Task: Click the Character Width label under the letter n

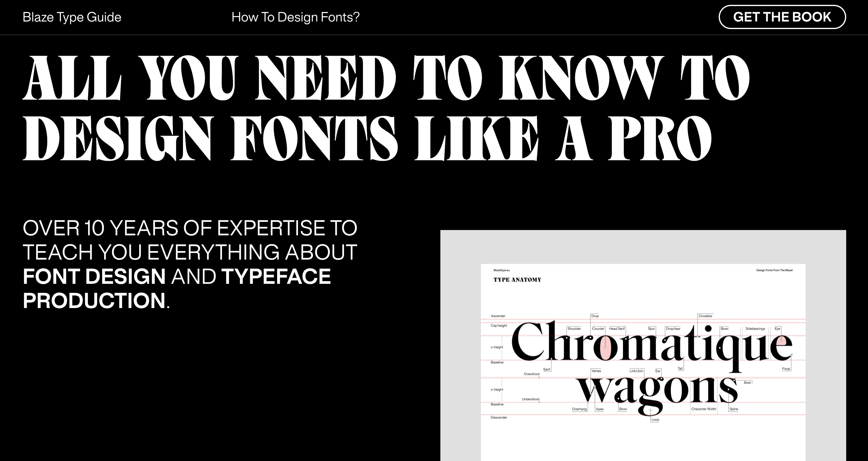Action: coord(704,409)
